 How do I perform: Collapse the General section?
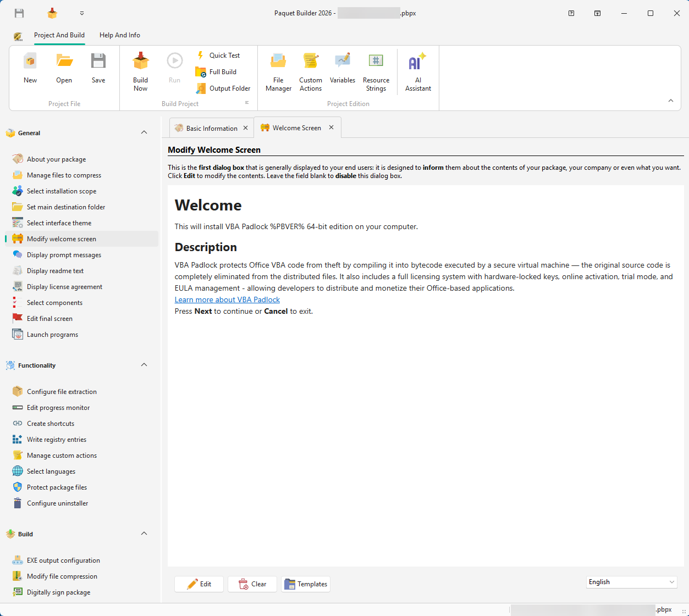[144, 132]
